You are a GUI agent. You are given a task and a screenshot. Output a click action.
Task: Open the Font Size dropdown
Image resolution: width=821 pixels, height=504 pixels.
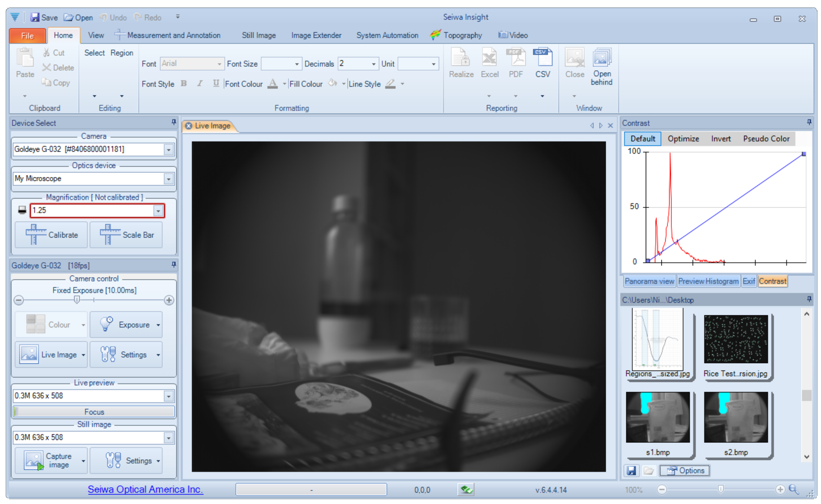click(297, 64)
